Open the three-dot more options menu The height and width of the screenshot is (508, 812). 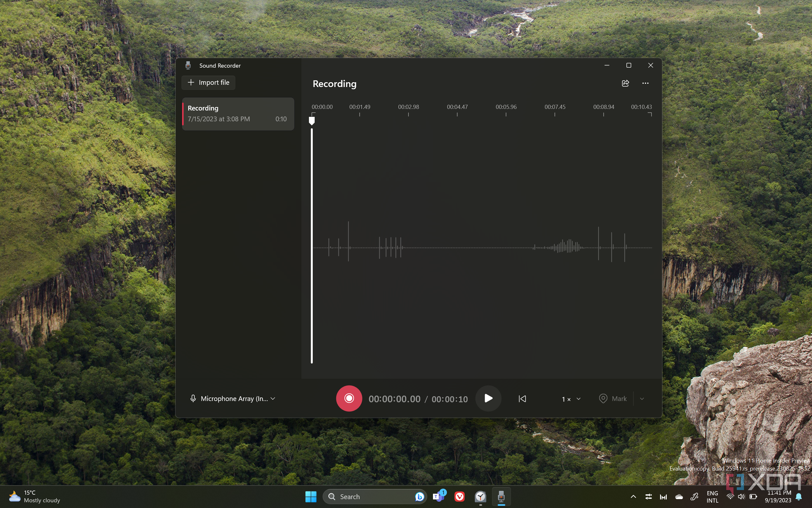(x=645, y=83)
